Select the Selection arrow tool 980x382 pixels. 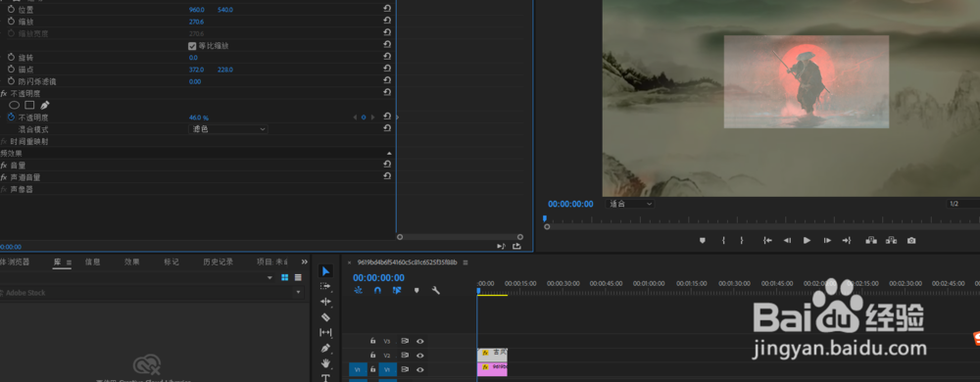pos(325,271)
